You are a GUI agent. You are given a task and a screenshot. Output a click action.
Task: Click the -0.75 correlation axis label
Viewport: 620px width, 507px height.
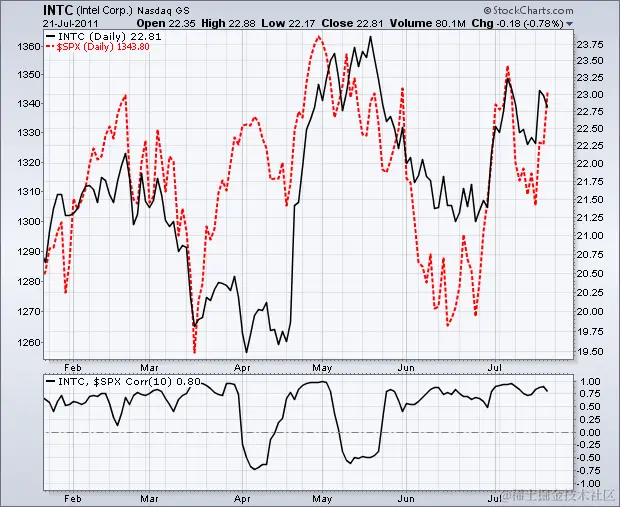(x=590, y=471)
